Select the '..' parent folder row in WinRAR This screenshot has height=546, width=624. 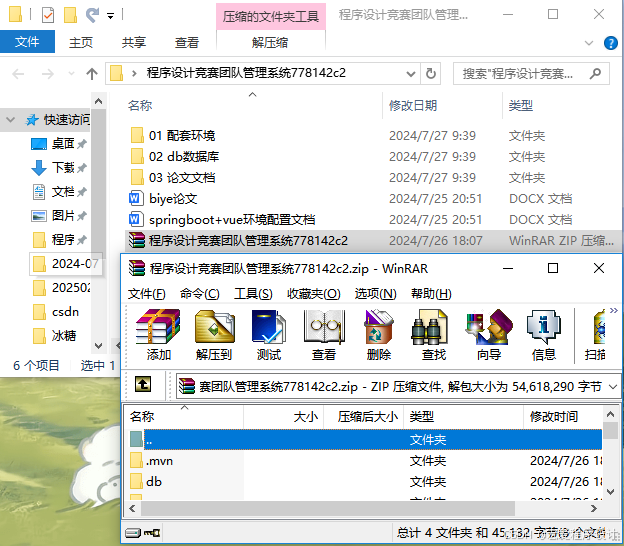coord(365,439)
